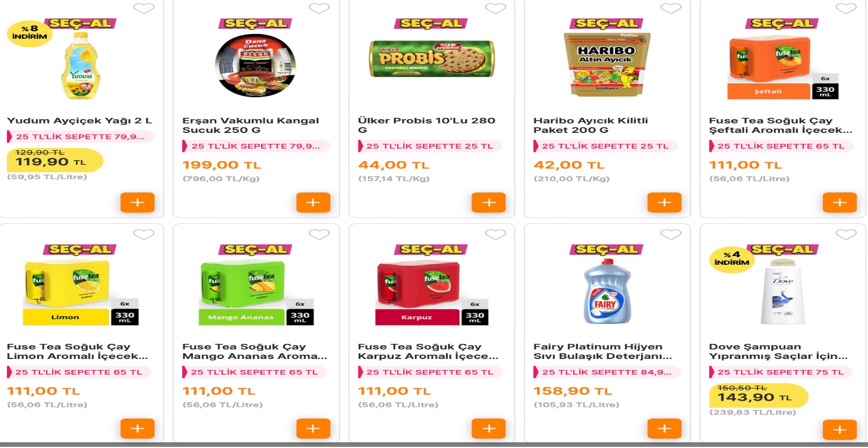This screenshot has height=448, width=868.
Task: Add Yudum Ayçiçek Yağı 2 L to cart
Action: (138, 203)
